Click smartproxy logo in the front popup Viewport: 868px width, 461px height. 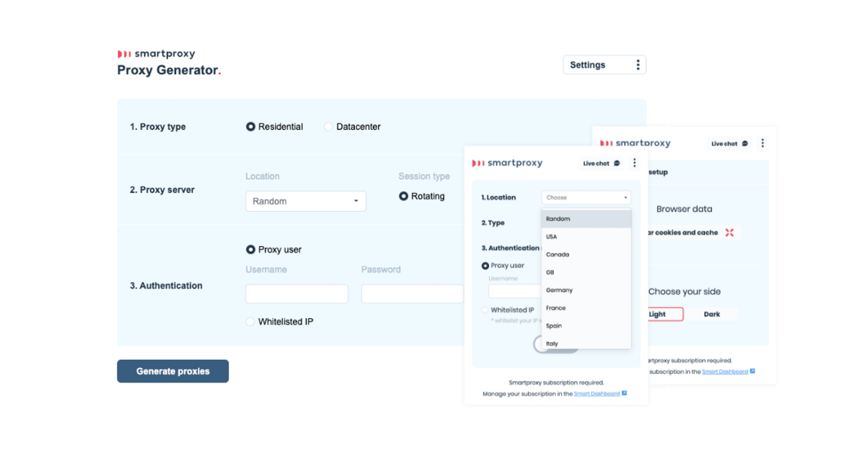(x=507, y=163)
